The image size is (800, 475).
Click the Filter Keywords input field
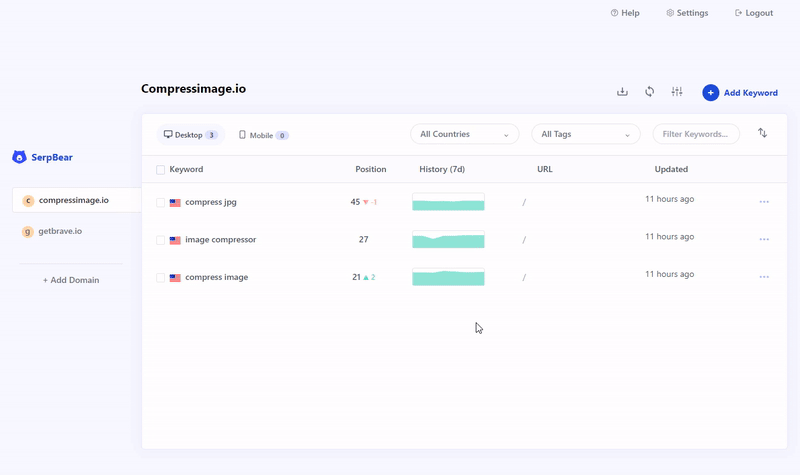point(696,134)
